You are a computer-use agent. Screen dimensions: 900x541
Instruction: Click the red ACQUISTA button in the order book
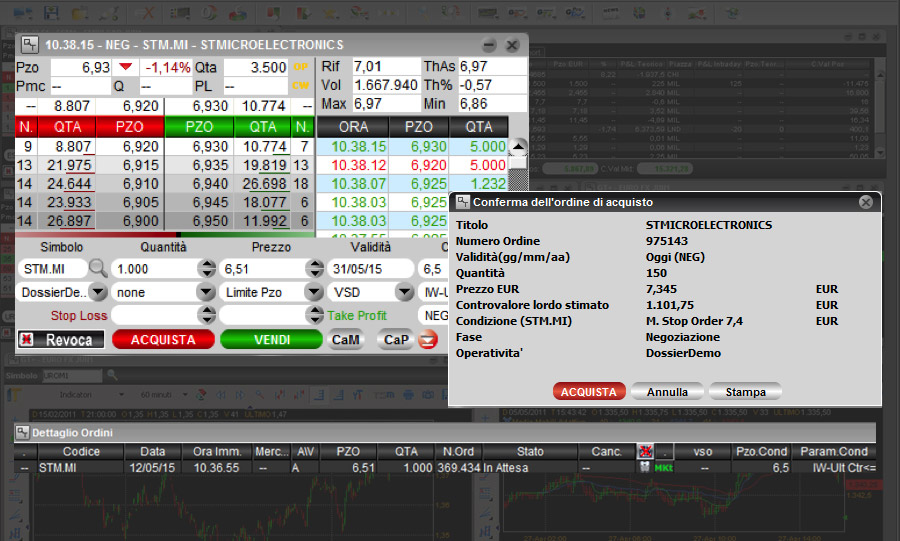coord(163,340)
